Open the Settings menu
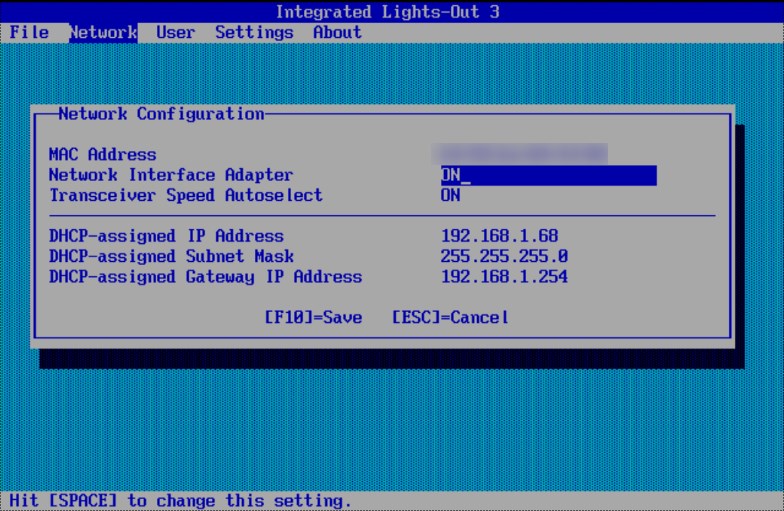This screenshot has width=784, height=511. tap(254, 32)
